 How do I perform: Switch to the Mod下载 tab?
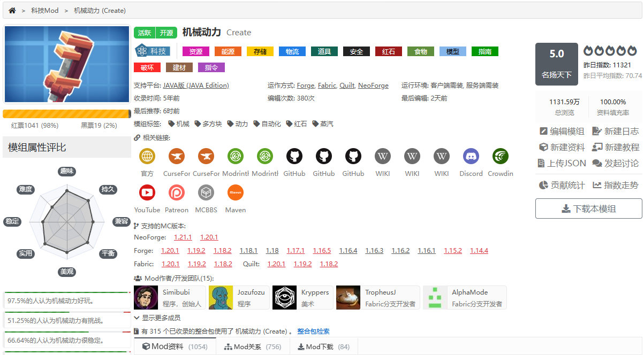(x=324, y=346)
